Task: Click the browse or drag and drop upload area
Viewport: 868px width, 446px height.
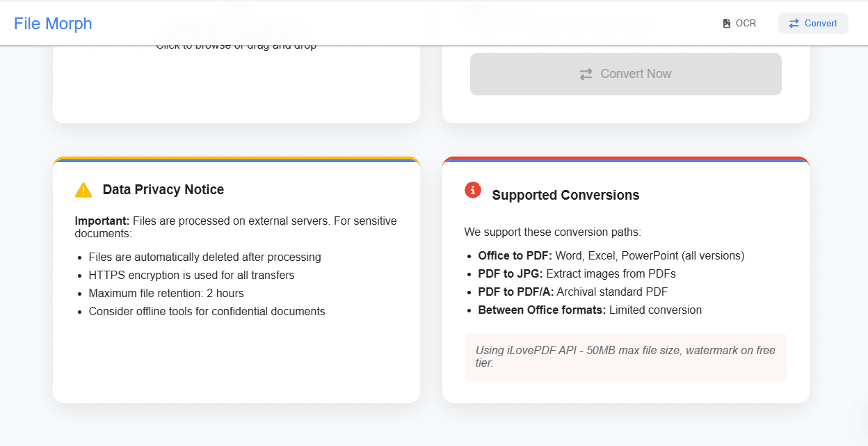Action: [236, 77]
